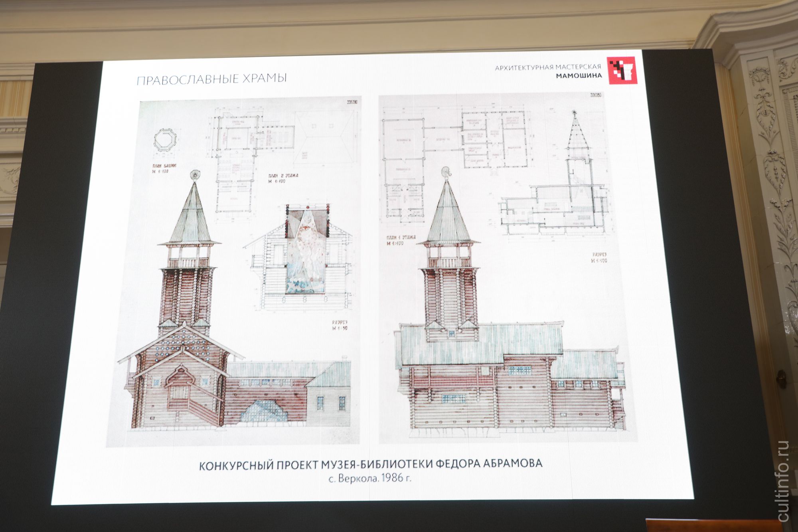The width and height of the screenshot is (798, 532).
Task: Click the roof plan outline on the left sheet
Action: [325, 137]
